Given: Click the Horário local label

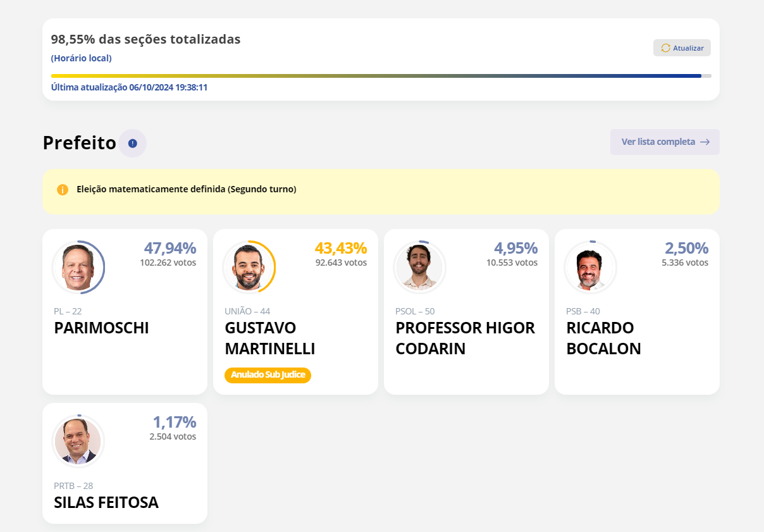Looking at the screenshot, I should (x=81, y=58).
